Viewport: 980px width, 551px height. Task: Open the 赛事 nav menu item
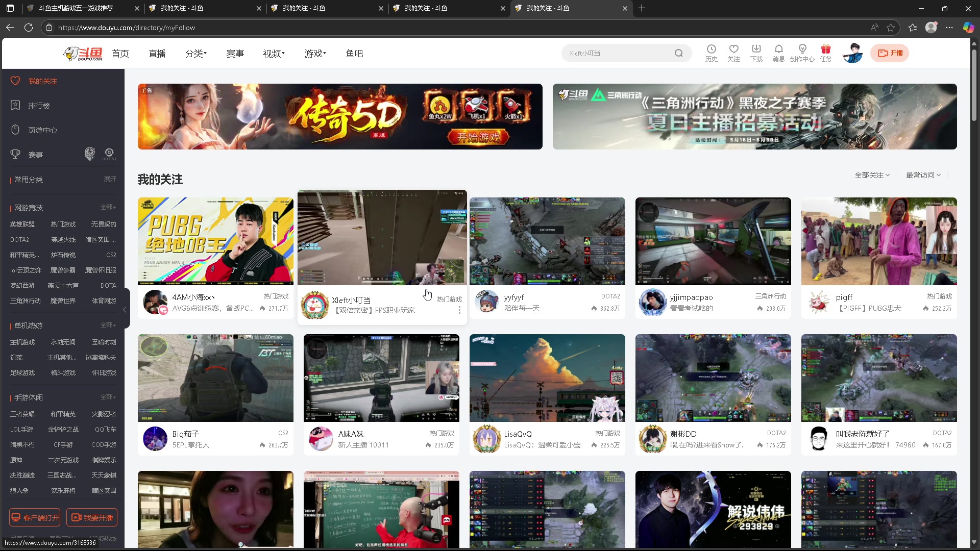(235, 54)
